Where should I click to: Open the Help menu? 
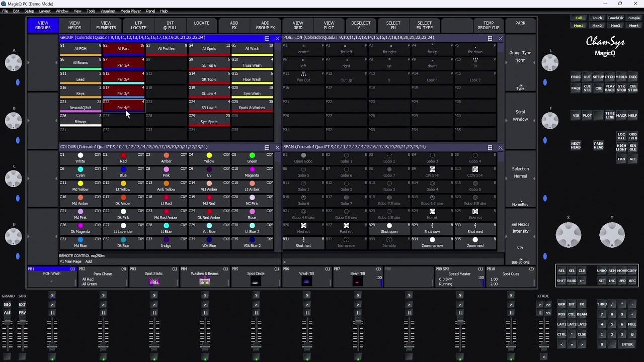(164, 11)
